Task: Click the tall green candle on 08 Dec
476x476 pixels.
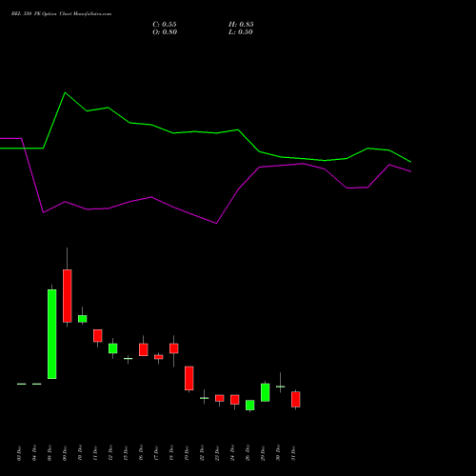Action: [52, 334]
